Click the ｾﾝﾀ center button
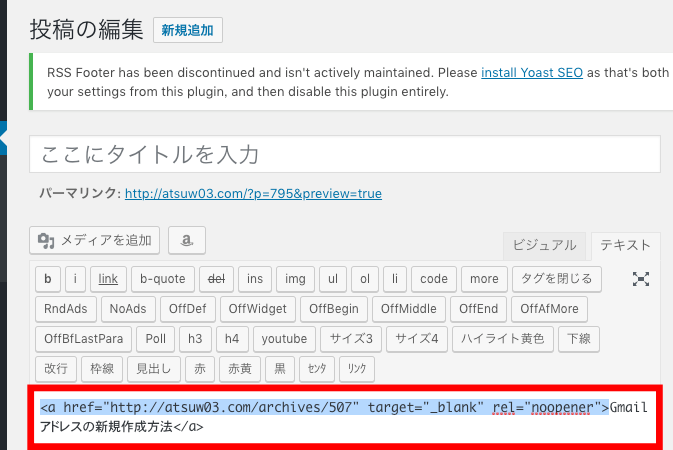This screenshot has width=673, height=450. pyautogui.click(x=317, y=369)
